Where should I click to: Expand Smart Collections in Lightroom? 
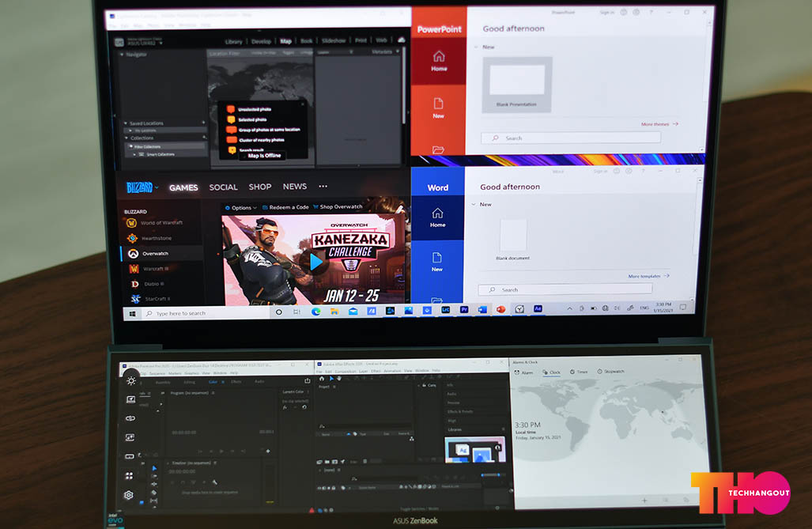tap(134, 154)
